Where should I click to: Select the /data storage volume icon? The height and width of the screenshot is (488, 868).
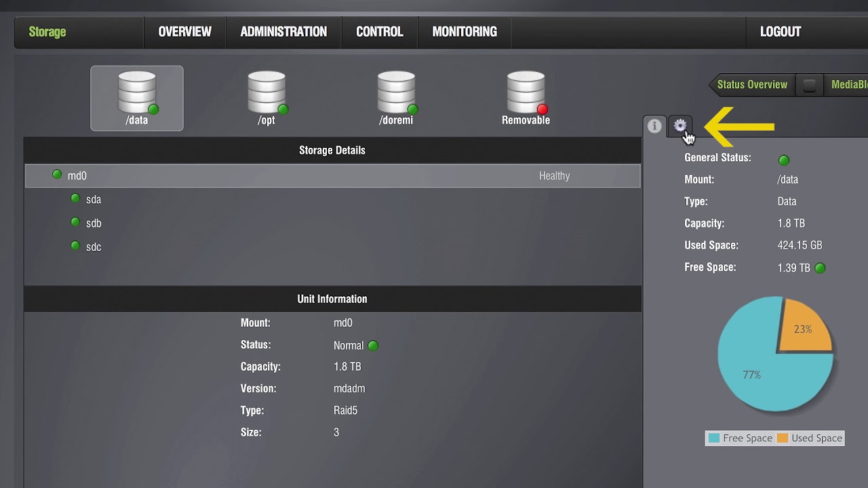point(137,98)
